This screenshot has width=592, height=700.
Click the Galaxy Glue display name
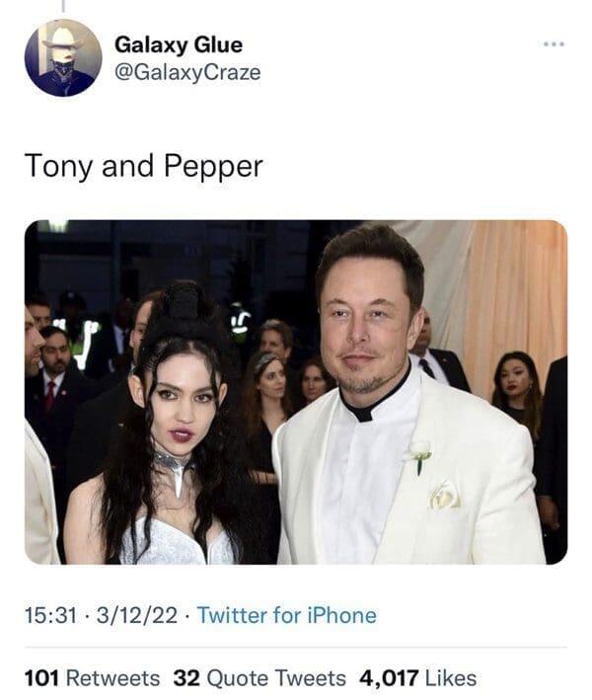[x=179, y=44]
